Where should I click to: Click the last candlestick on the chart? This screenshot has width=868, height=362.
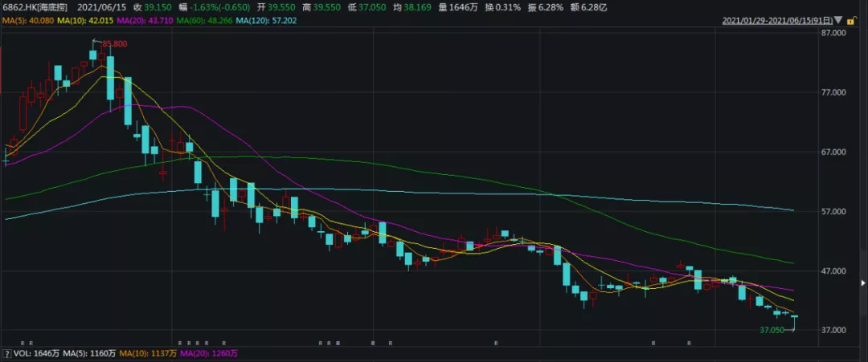794,318
